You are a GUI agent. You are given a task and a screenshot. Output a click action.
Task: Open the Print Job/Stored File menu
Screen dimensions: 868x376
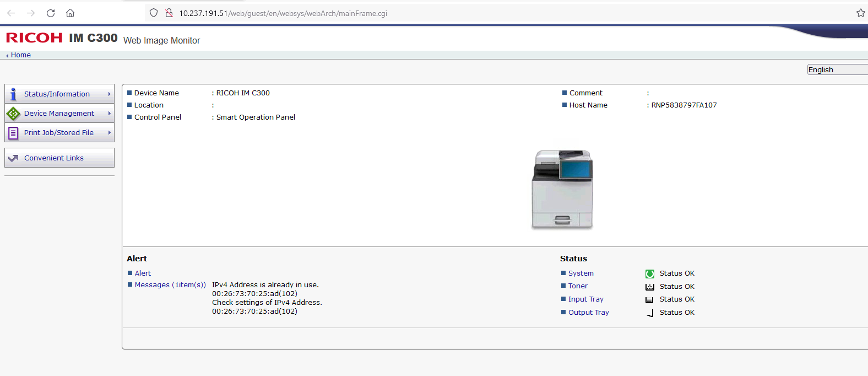[59, 133]
